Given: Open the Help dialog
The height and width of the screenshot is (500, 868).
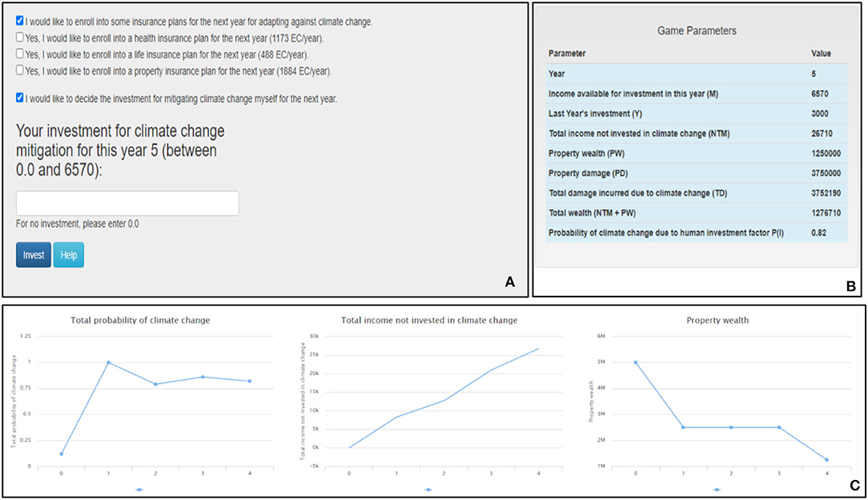Looking at the screenshot, I should (68, 254).
